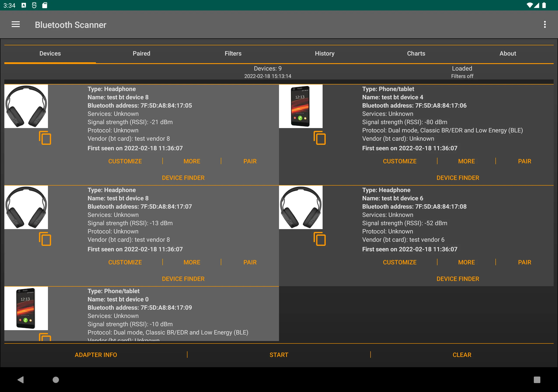Open the navigation drawer menu

tap(15, 24)
